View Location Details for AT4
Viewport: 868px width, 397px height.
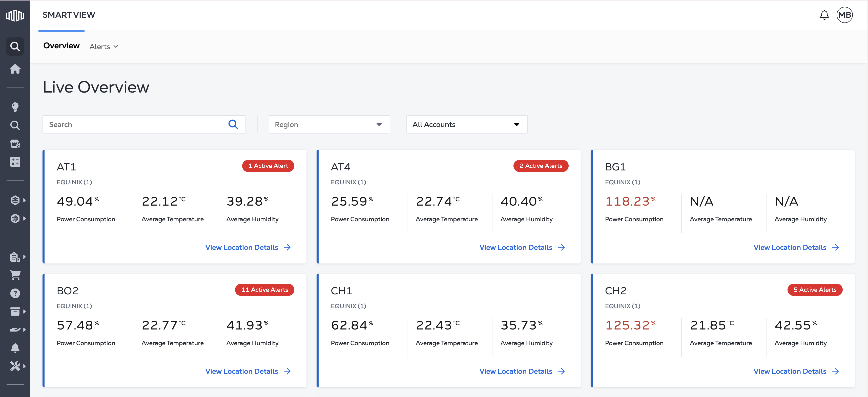point(522,248)
